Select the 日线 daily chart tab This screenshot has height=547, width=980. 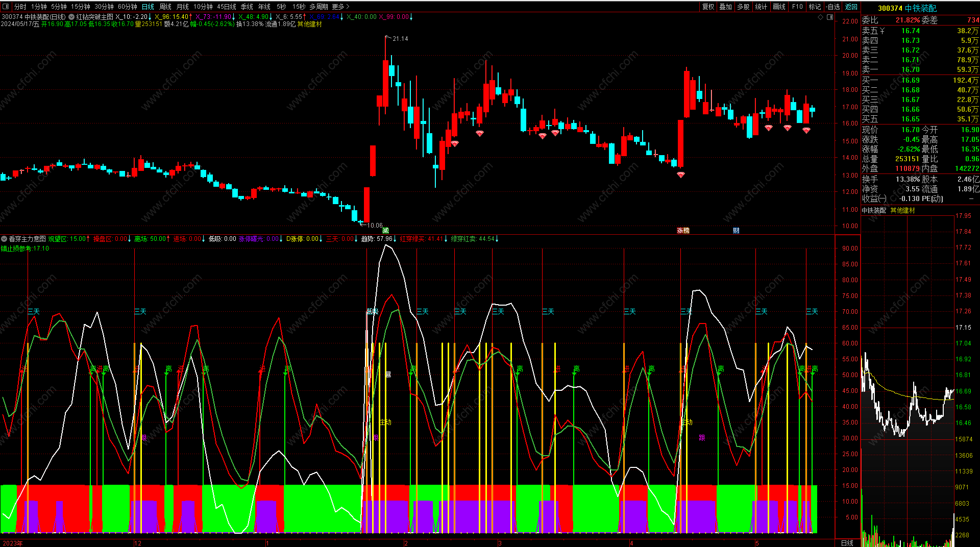click(148, 7)
